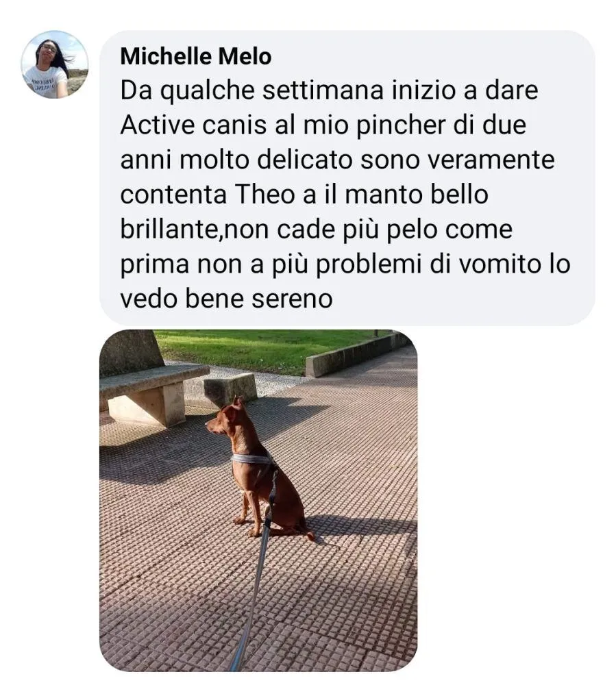
Task: Open the attached dog photo
Action: (258, 500)
